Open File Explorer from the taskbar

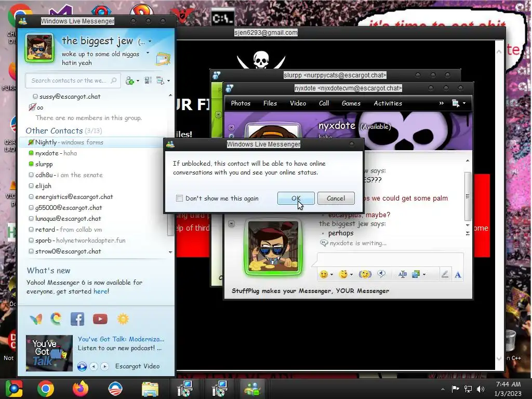click(150, 389)
